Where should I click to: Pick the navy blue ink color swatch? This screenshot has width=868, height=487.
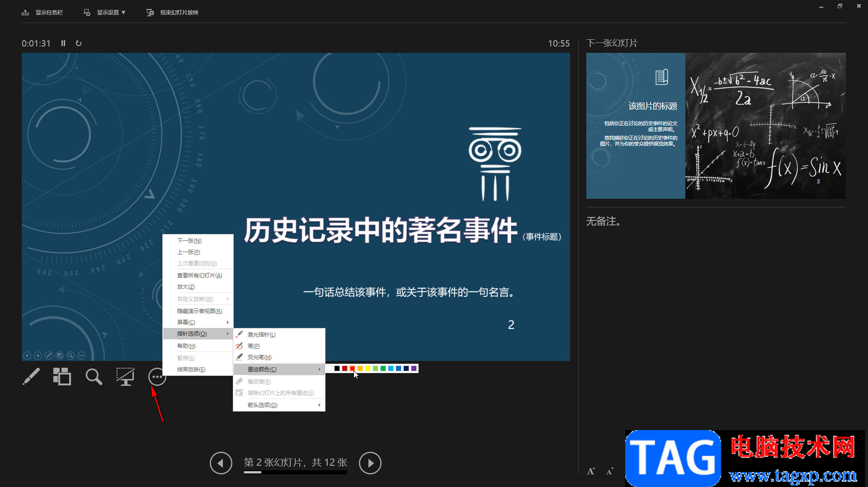pos(406,369)
